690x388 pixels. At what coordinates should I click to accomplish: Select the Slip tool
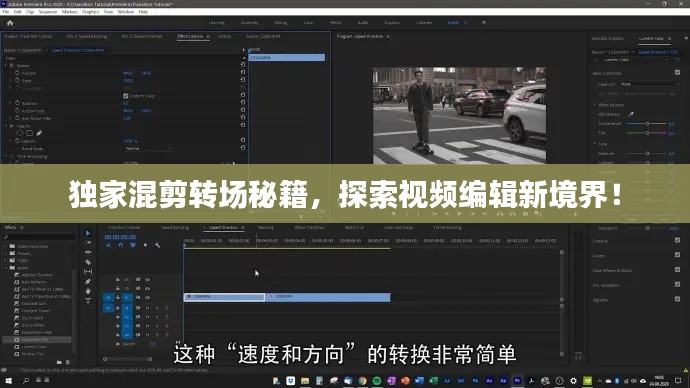click(x=88, y=271)
